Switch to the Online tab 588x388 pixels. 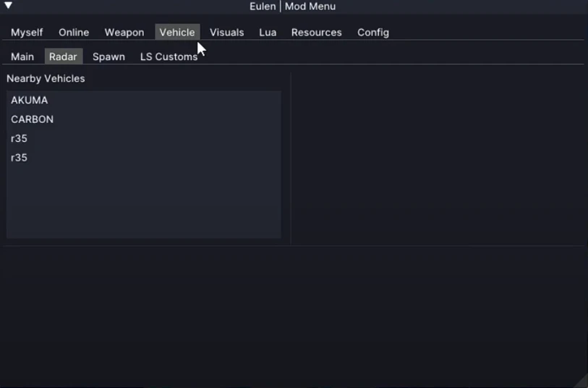(x=74, y=33)
